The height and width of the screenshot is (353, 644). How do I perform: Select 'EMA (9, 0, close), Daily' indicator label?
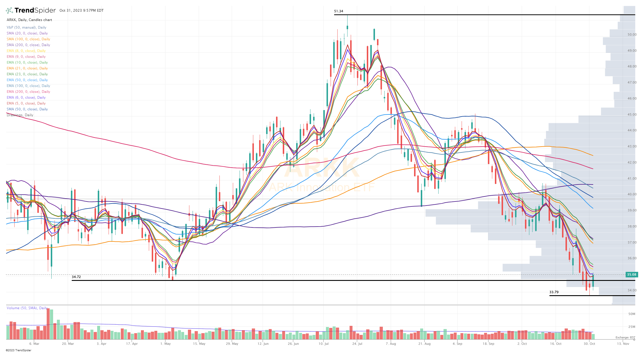point(26,57)
